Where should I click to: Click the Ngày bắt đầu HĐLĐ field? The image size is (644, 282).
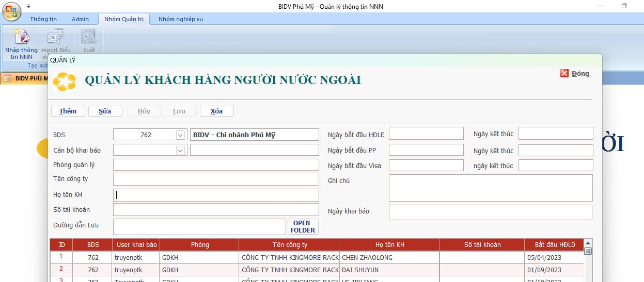click(426, 134)
